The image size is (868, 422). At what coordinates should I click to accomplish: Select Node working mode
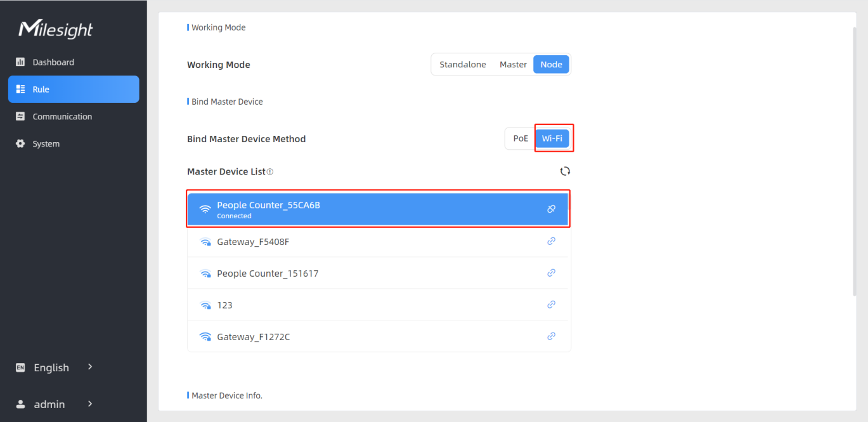click(551, 65)
